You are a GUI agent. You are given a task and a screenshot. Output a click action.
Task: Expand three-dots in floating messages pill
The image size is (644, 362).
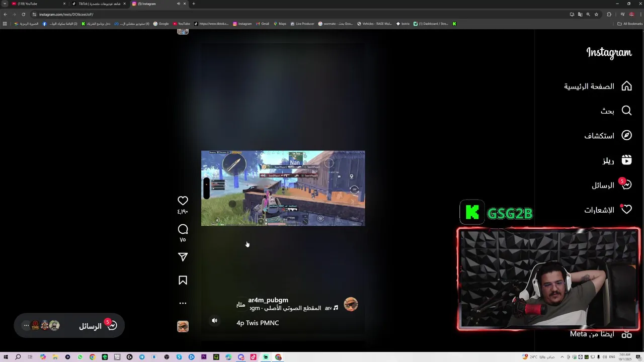26,325
